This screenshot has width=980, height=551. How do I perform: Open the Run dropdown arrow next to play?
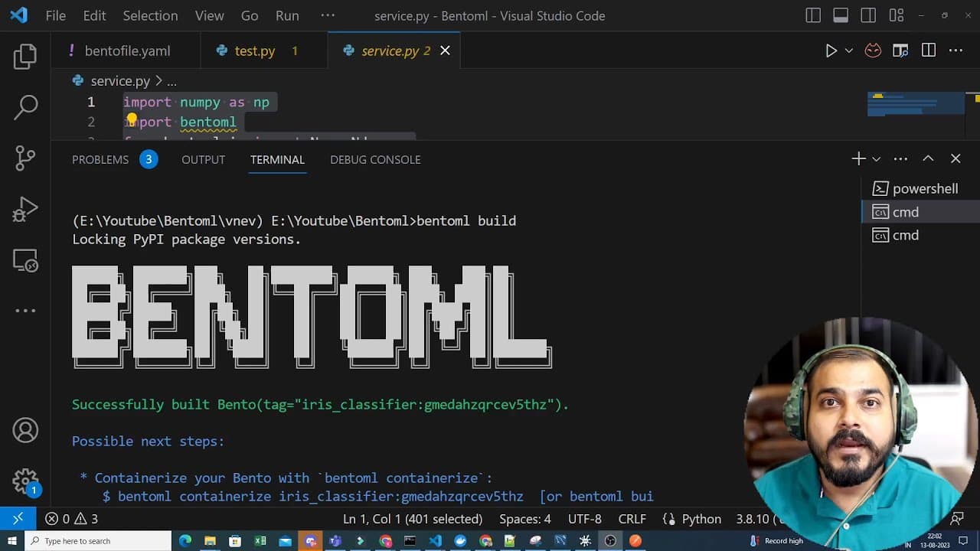click(x=848, y=51)
